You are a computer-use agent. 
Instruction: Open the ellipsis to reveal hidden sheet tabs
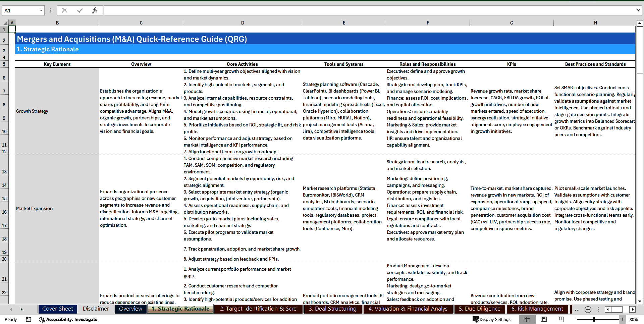(x=577, y=309)
